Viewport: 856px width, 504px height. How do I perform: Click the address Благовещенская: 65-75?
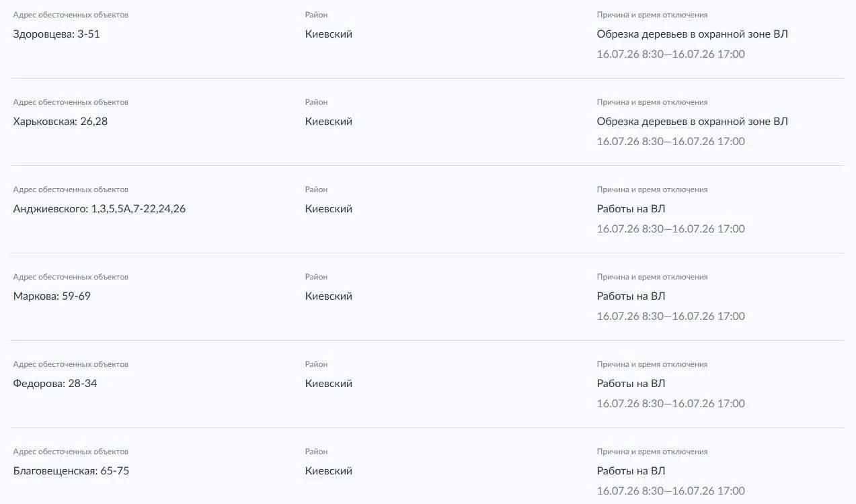(x=71, y=471)
